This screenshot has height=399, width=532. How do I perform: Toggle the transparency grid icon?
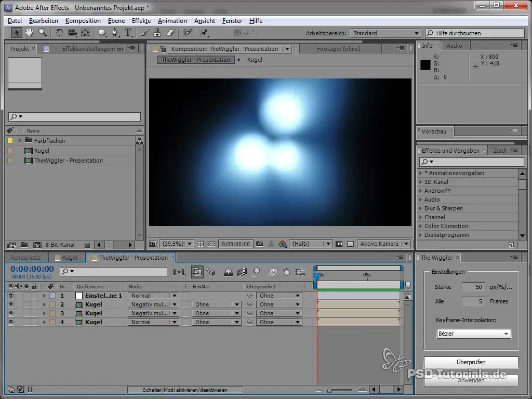click(351, 244)
